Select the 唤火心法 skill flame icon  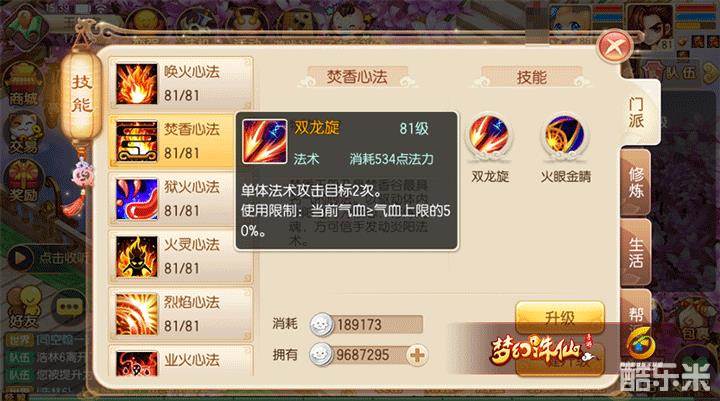[136, 84]
